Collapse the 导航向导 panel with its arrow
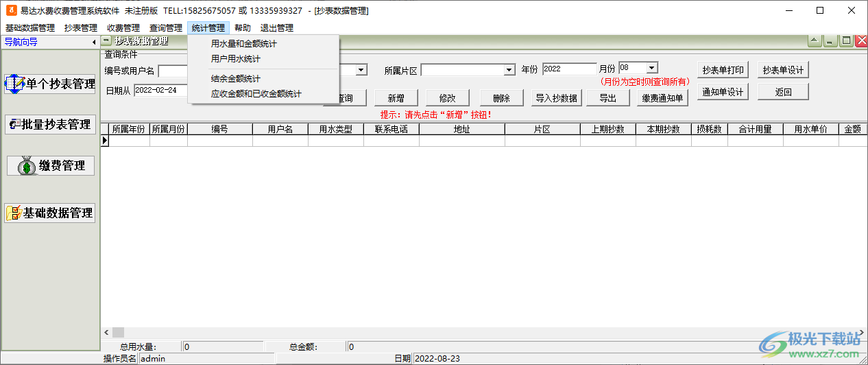Image resolution: width=868 pixels, height=365 pixels. click(94, 43)
